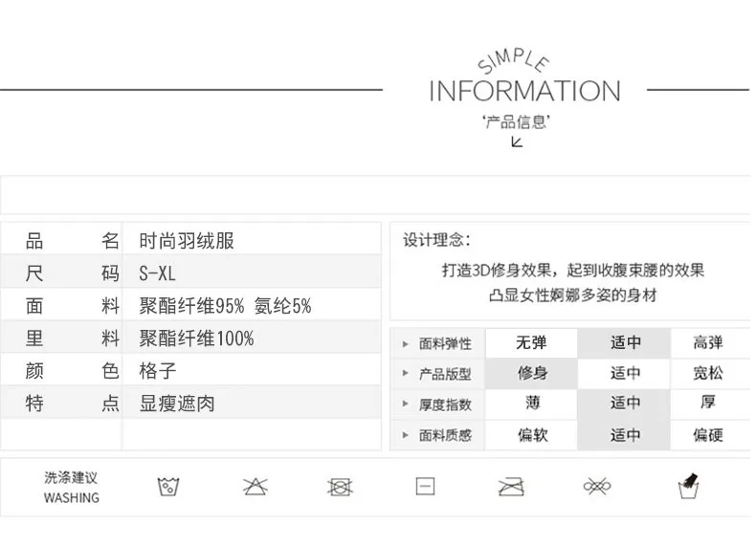Click the feature value 显瘦遮肉
Screen dimensions: 756x546
pyautogui.click(x=177, y=404)
